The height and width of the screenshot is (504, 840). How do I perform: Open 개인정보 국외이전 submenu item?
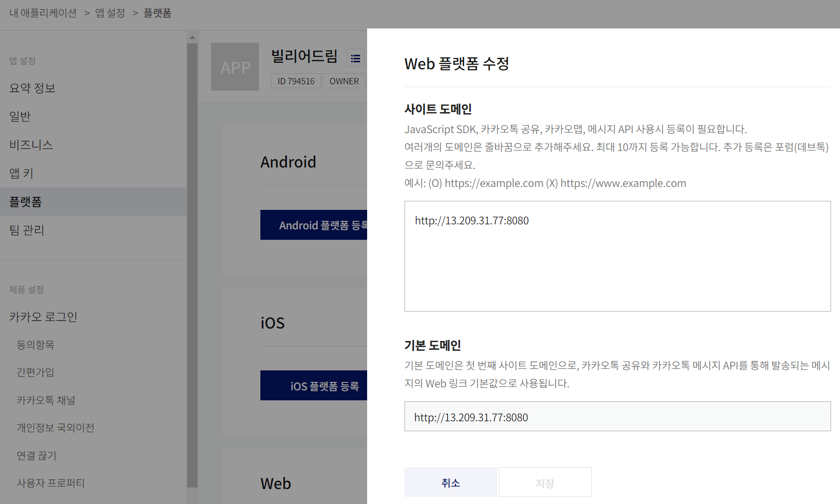55,428
